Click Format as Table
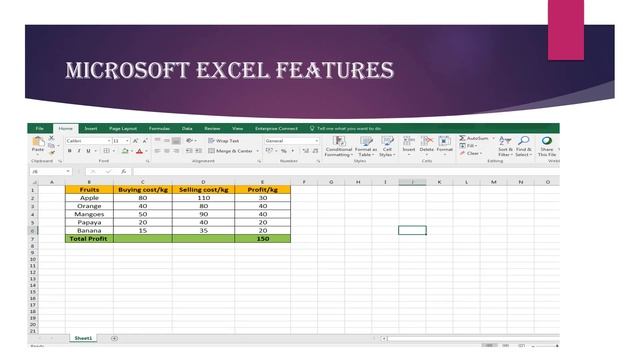The height and width of the screenshot is (360, 640). pos(366,147)
